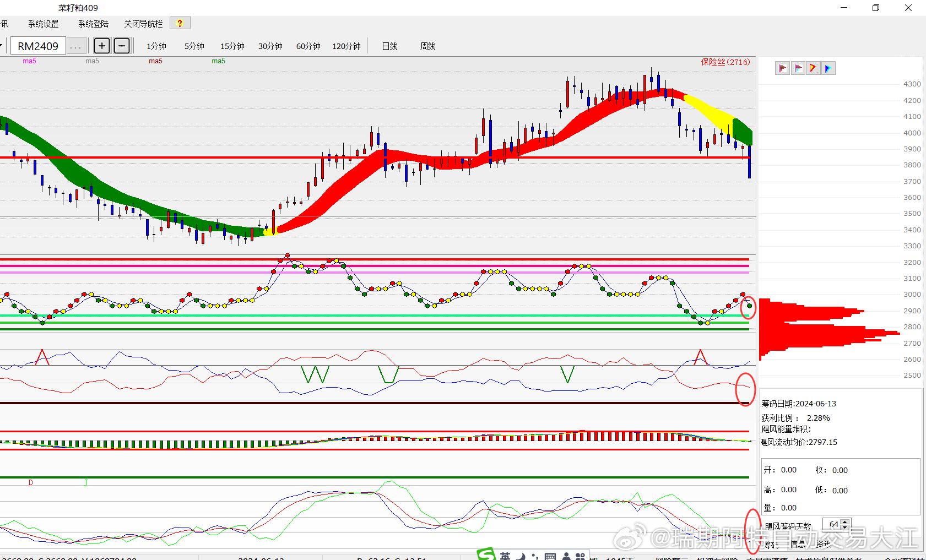This screenshot has width=926, height=560.
Task: Switch to 日线 daily chart
Action: [390, 46]
